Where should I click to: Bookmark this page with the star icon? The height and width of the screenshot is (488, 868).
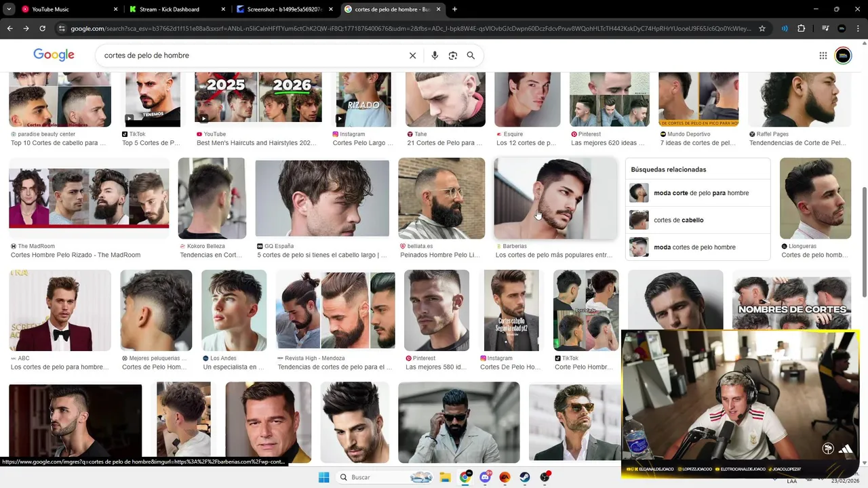762,28
